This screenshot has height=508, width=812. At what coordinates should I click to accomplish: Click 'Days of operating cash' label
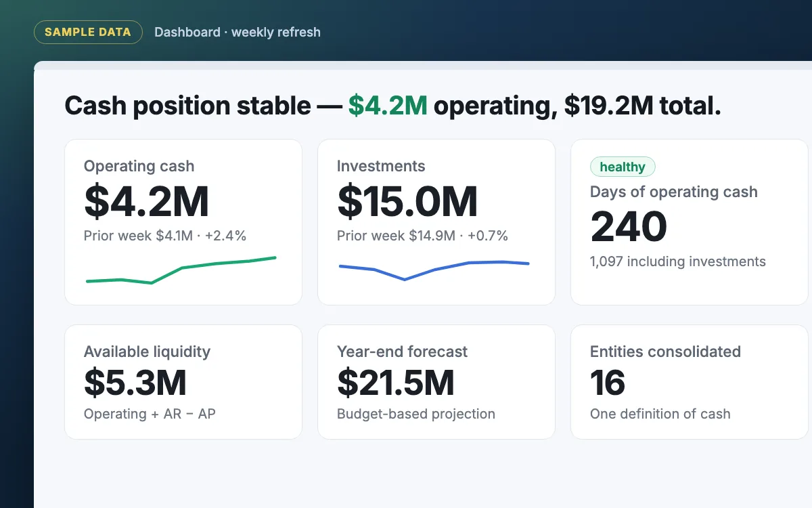click(674, 192)
